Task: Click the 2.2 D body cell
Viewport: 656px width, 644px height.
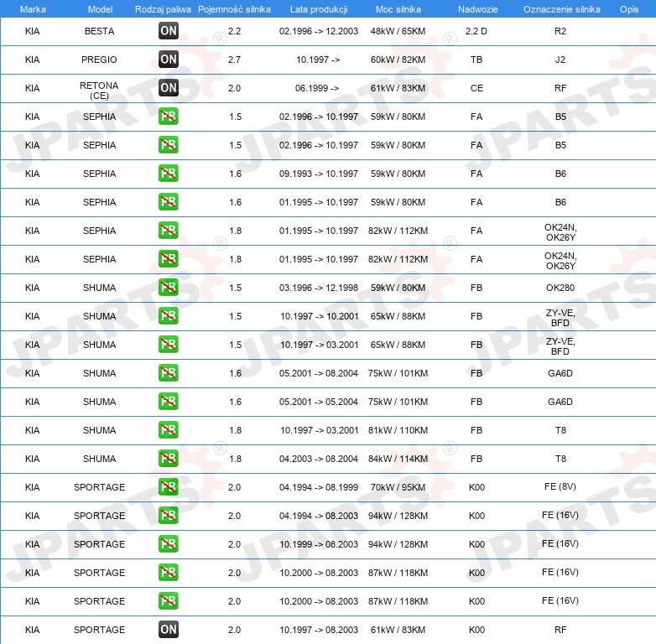Action: (x=476, y=31)
